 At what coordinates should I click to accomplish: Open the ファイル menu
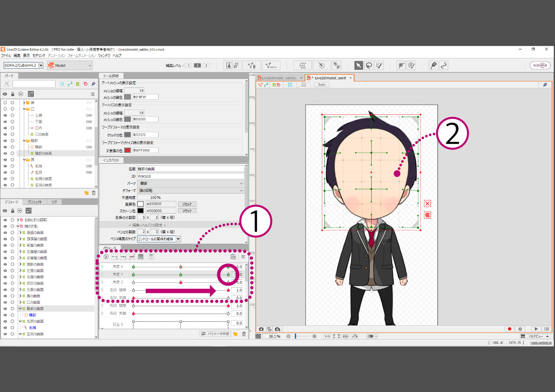[x=6, y=56]
